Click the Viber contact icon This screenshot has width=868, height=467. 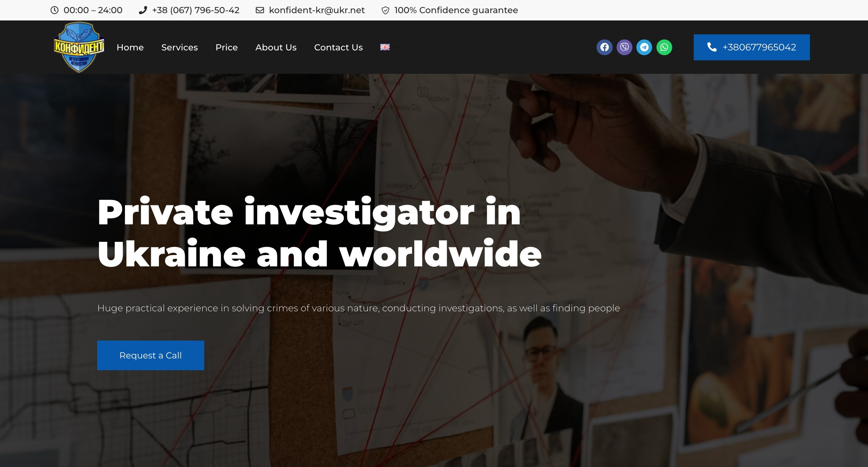click(624, 47)
